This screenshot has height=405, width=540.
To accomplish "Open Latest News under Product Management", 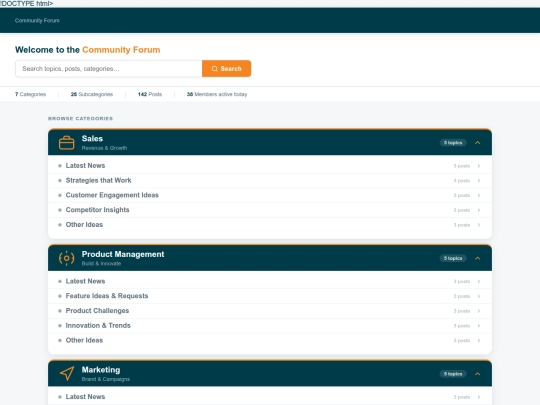I will 270,281.
